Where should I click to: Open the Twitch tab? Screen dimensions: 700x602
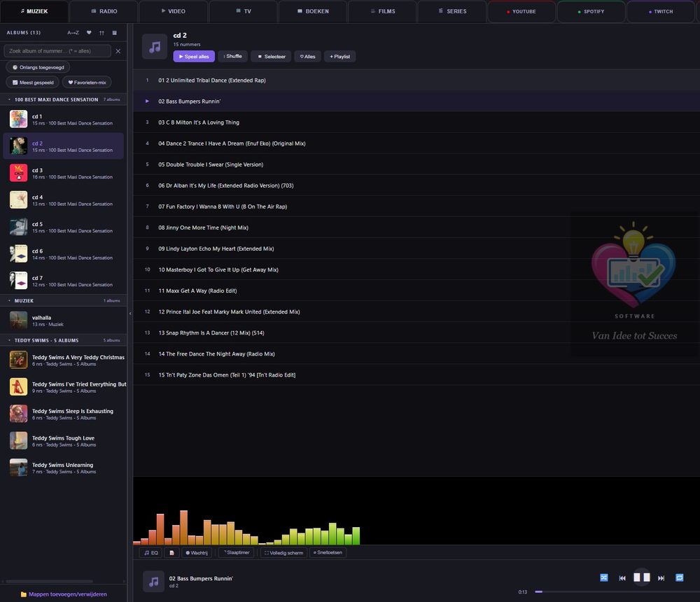click(x=661, y=11)
